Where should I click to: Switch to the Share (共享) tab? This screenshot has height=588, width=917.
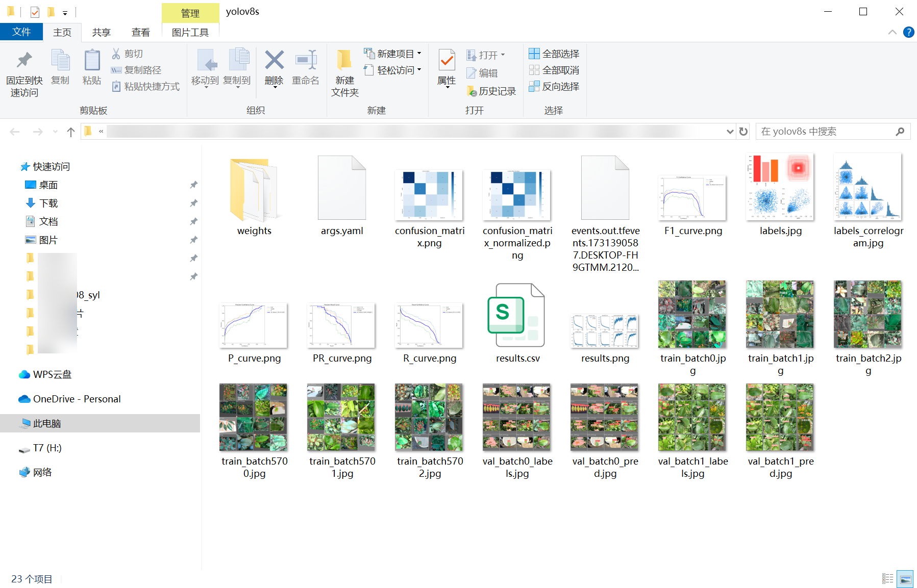click(101, 33)
